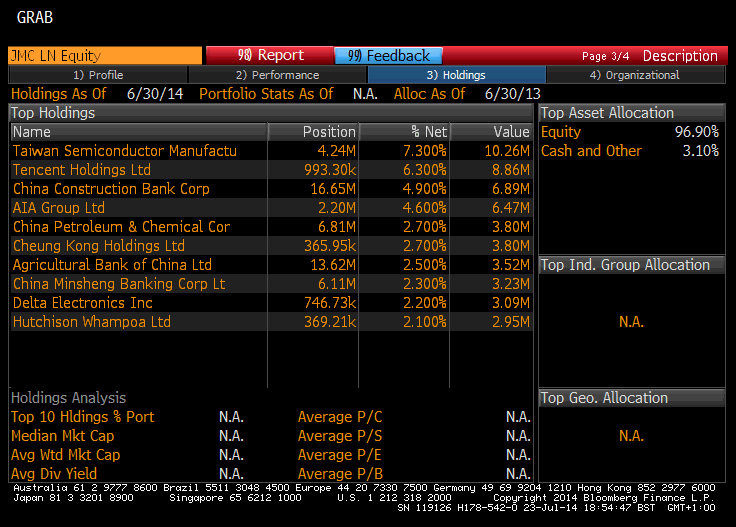Open China Petroleum & Chemical Cor holding
Image resolution: width=736 pixels, height=527 pixels.
[x=122, y=227]
